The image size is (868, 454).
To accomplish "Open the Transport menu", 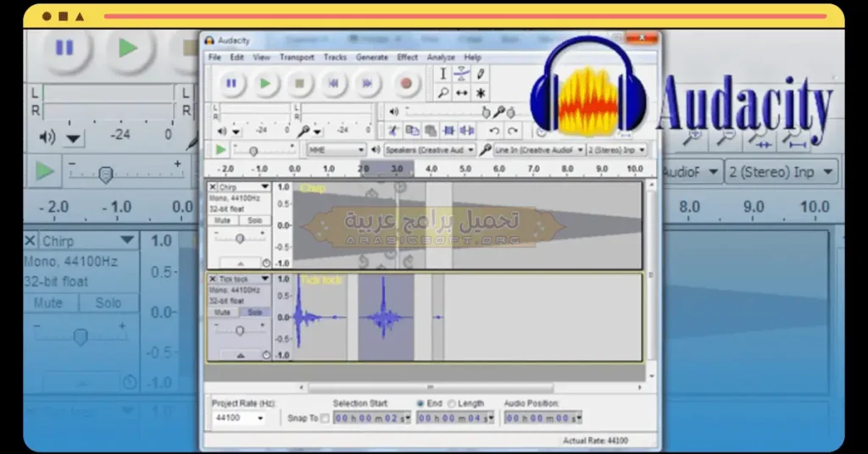I will point(297,57).
